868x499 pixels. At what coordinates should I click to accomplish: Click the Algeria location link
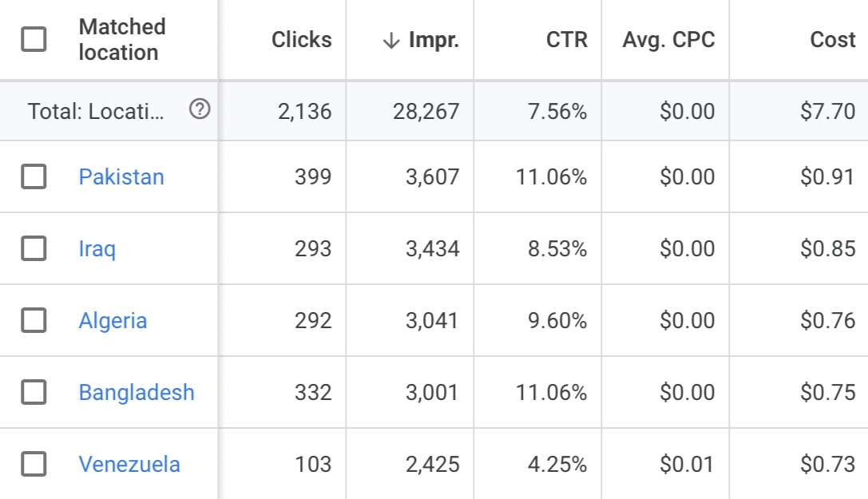tap(113, 320)
